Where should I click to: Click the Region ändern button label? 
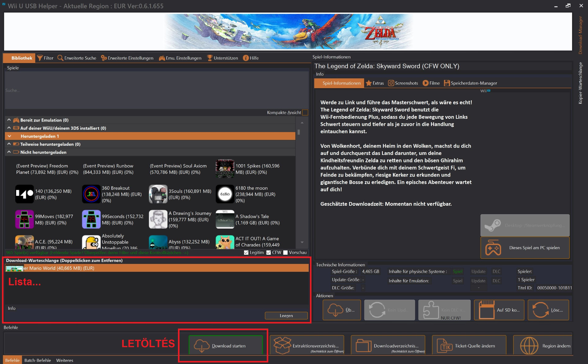point(556,346)
